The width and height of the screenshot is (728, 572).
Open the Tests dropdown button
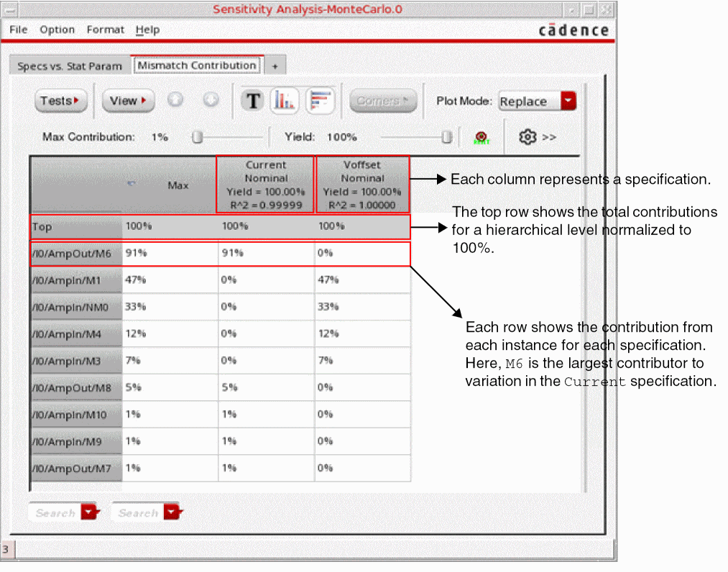click(61, 101)
